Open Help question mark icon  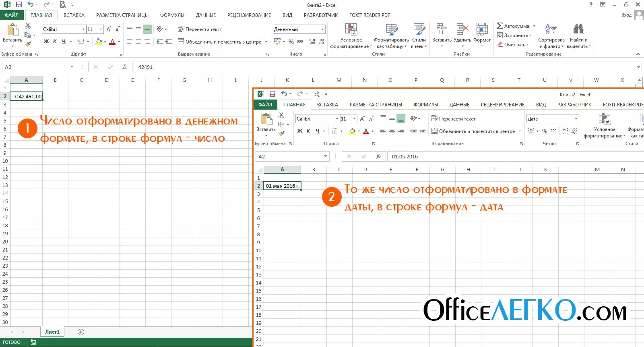coord(591,5)
